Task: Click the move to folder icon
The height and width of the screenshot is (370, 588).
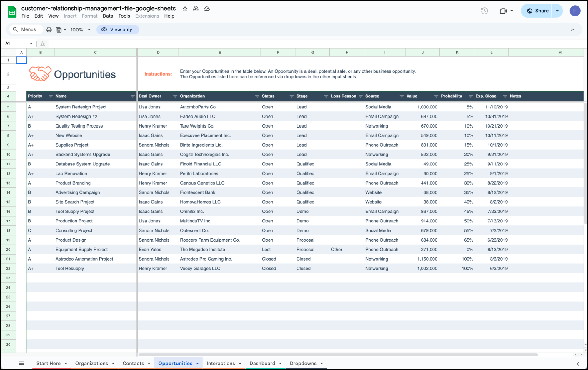Action: pyautogui.click(x=196, y=9)
